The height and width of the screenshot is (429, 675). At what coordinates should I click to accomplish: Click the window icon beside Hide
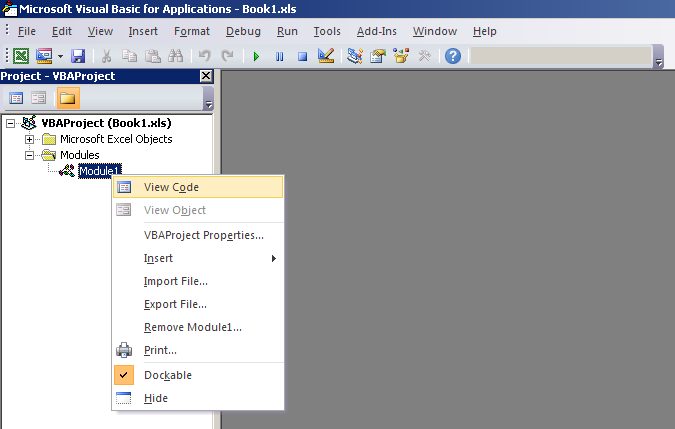point(124,398)
